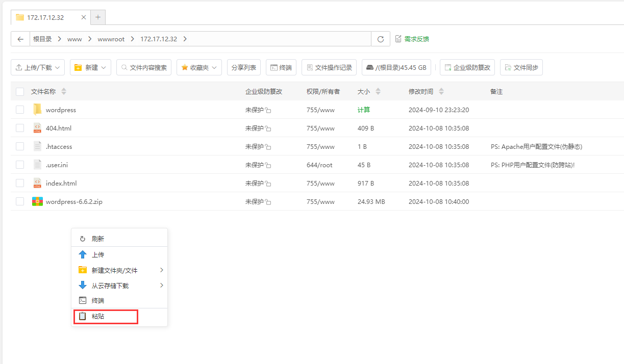Click 根目录 in the breadcrumb path
The image size is (624, 364).
click(x=42, y=39)
